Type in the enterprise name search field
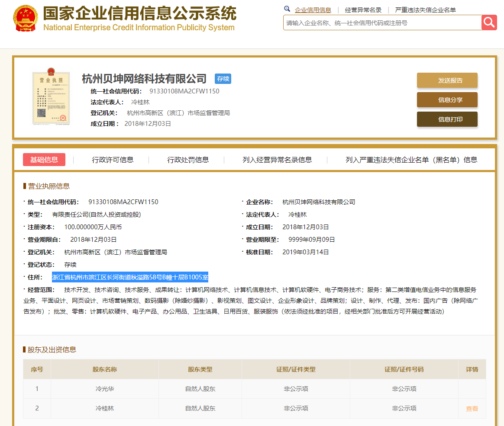 point(382,23)
